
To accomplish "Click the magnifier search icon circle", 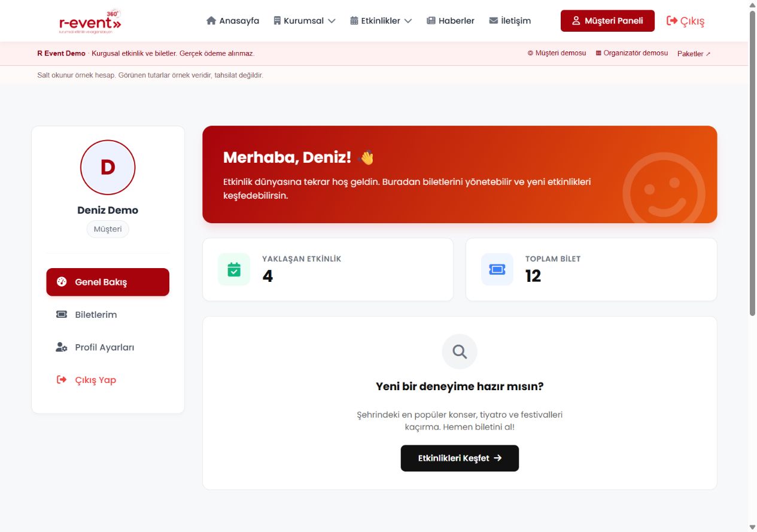I will click(460, 351).
